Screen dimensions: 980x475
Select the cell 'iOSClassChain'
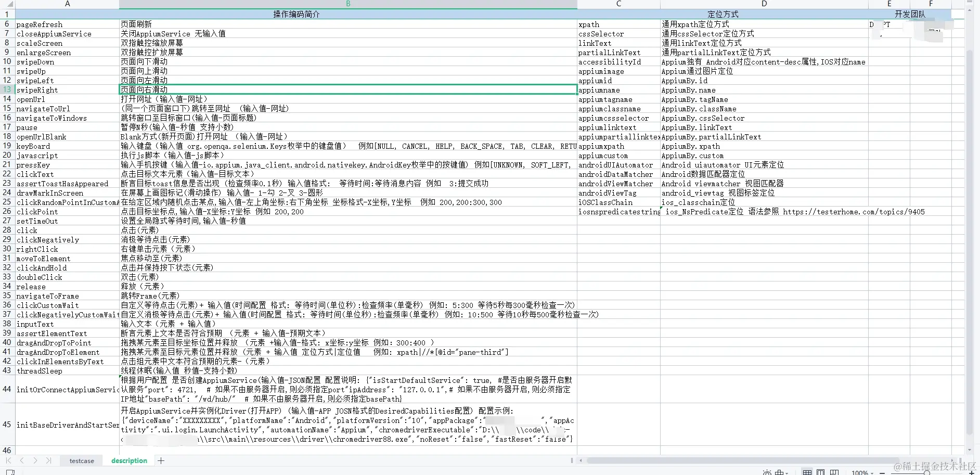[x=618, y=202]
